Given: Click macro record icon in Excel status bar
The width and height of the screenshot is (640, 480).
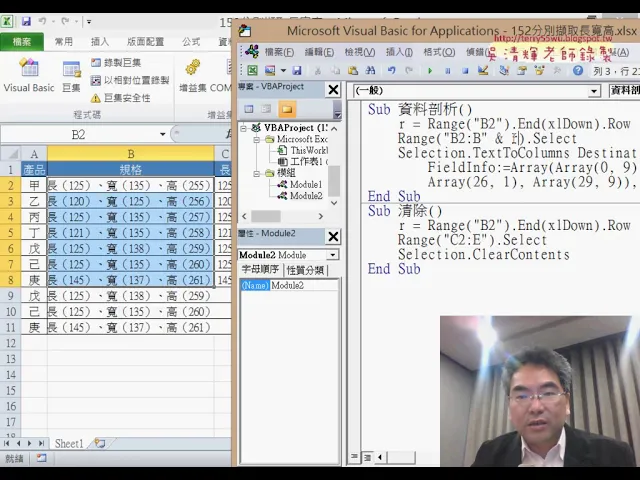Looking at the screenshot, I should click(41, 458).
